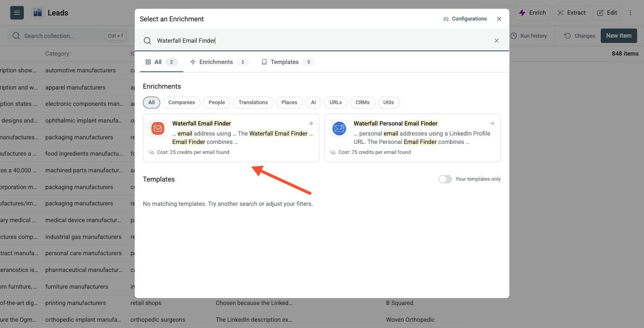Filter enrichments by URLs
The image size is (644, 328).
tap(335, 102)
